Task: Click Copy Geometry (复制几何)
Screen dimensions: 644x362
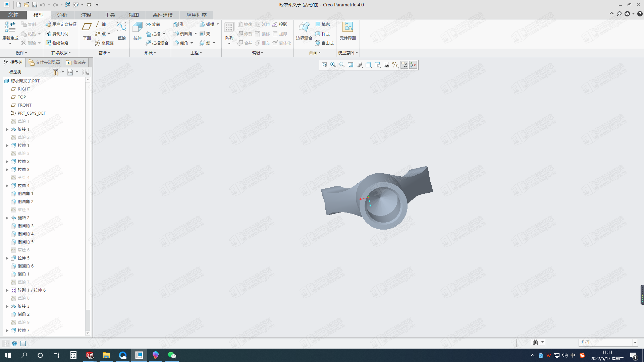Action: [57, 34]
